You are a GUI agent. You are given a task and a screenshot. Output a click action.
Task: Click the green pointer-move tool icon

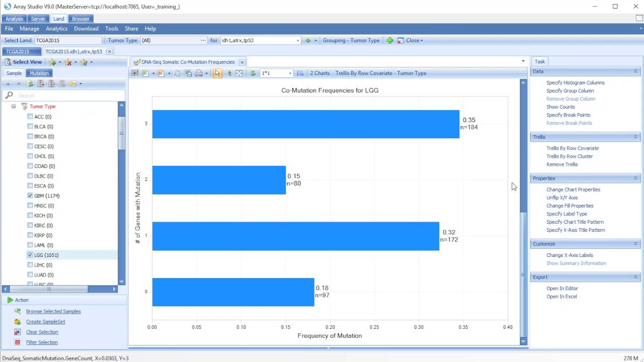click(x=229, y=73)
